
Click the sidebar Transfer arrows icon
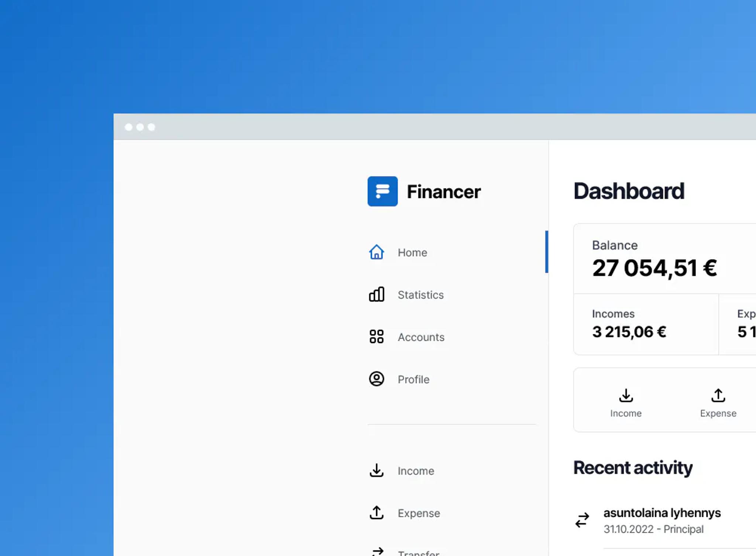click(x=377, y=552)
